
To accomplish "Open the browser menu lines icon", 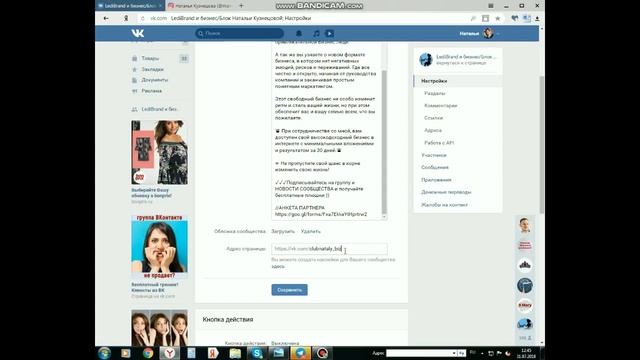I will pos(491,6).
